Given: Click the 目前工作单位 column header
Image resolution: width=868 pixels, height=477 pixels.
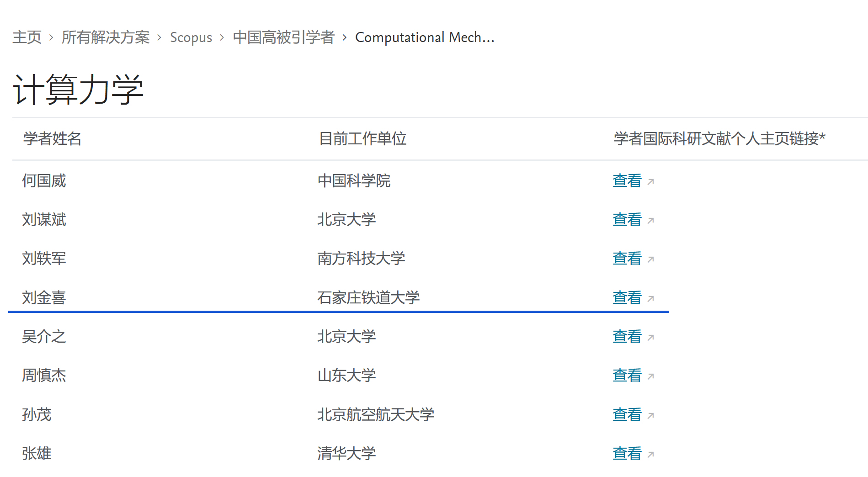Looking at the screenshot, I should coord(362,138).
